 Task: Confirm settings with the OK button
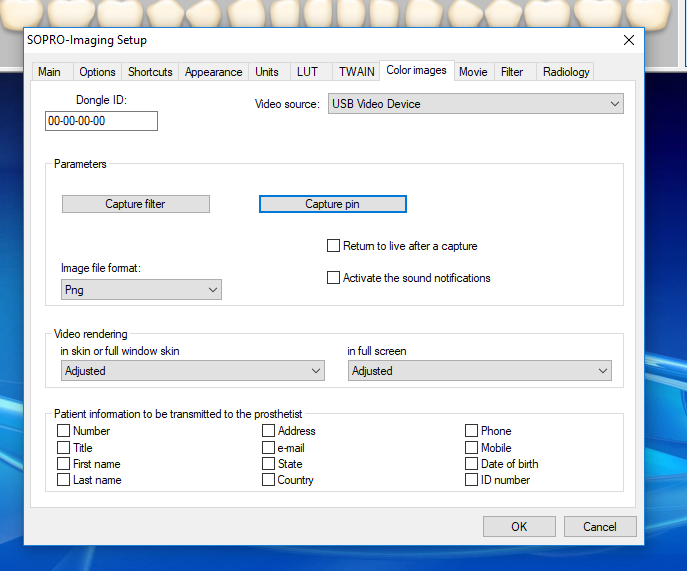pos(519,526)
